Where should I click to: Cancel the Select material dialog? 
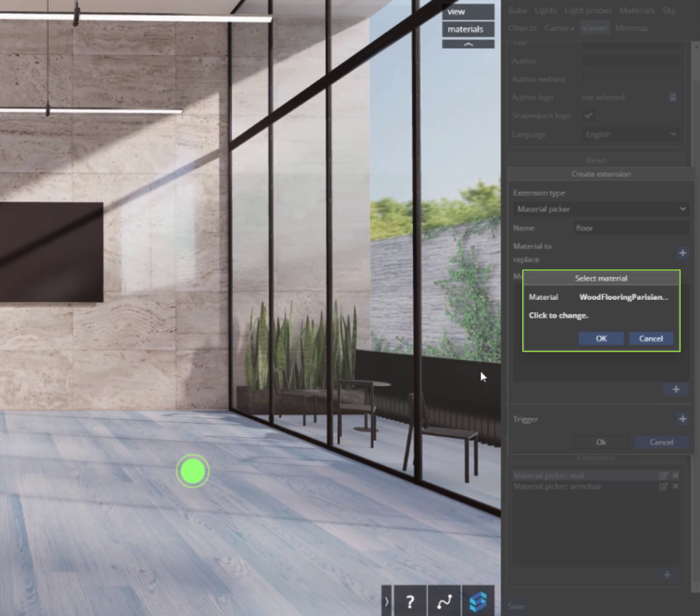[x=651, y=338]
